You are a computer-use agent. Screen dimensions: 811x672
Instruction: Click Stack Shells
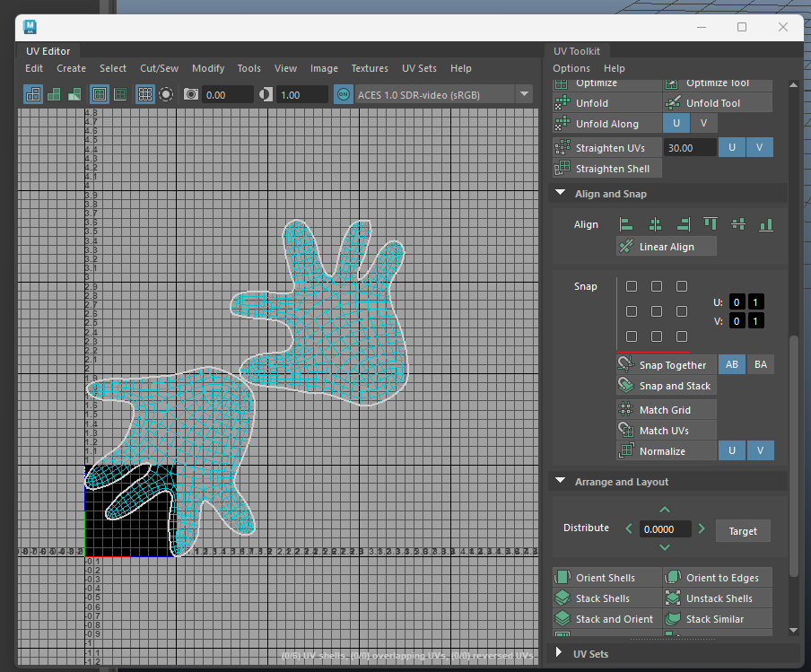tap(607, 598)
